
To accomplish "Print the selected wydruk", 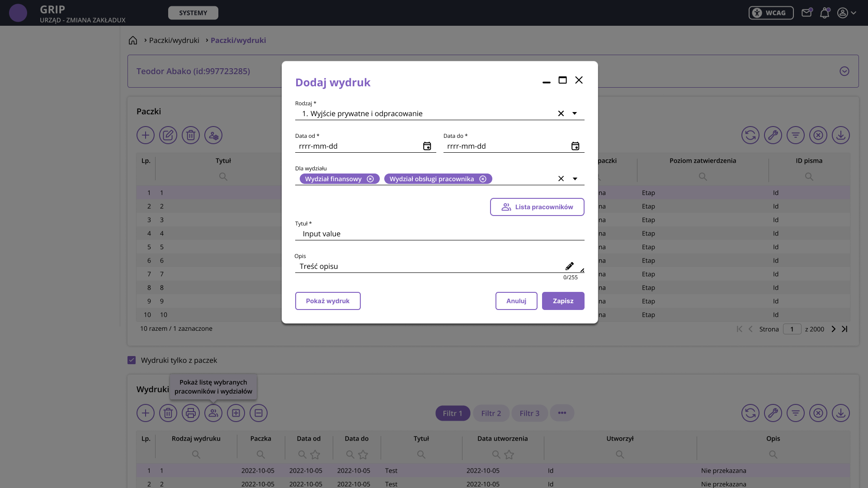I will [x=191, y=413].
